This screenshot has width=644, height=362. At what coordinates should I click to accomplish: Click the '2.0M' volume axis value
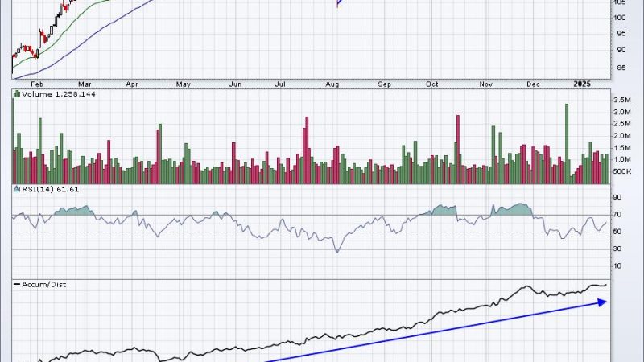(x=622, y=135)
